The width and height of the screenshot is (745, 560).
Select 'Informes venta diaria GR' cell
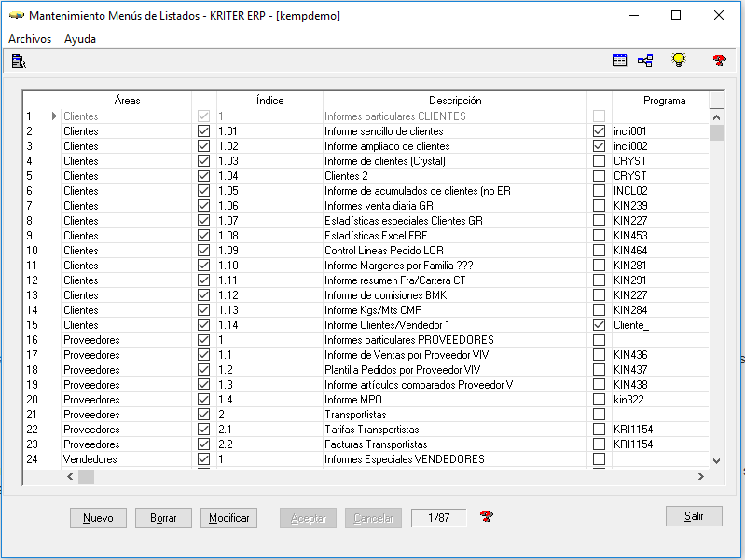(455, 206)
